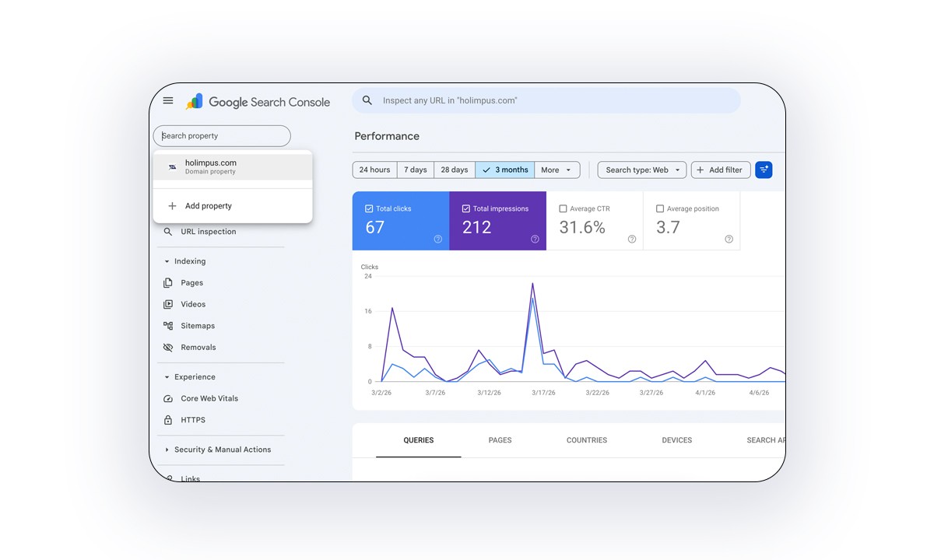Select the 3 months date range

505,170
